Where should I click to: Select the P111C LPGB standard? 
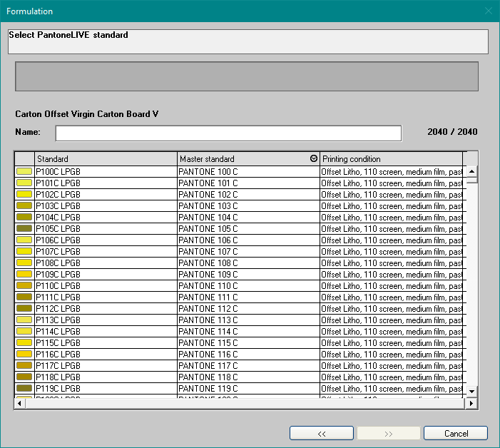pos(106,297)
